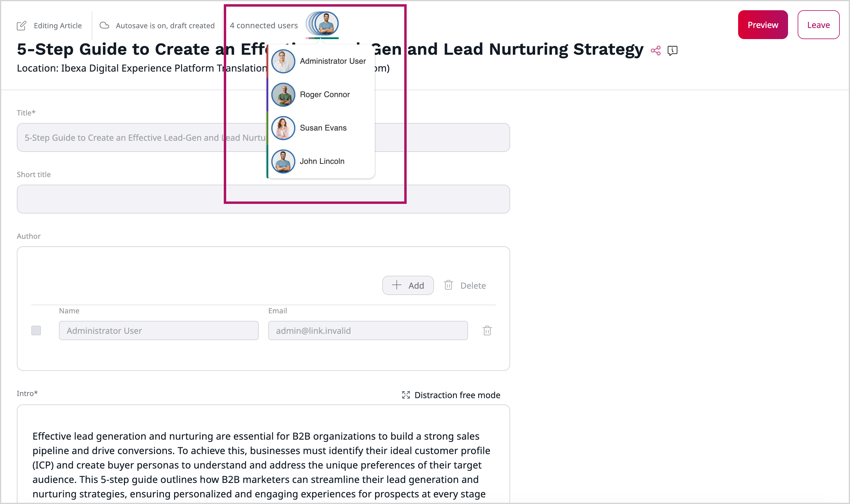Click the author Email input field
Screen dimensions: 850x504
(368, 330)
